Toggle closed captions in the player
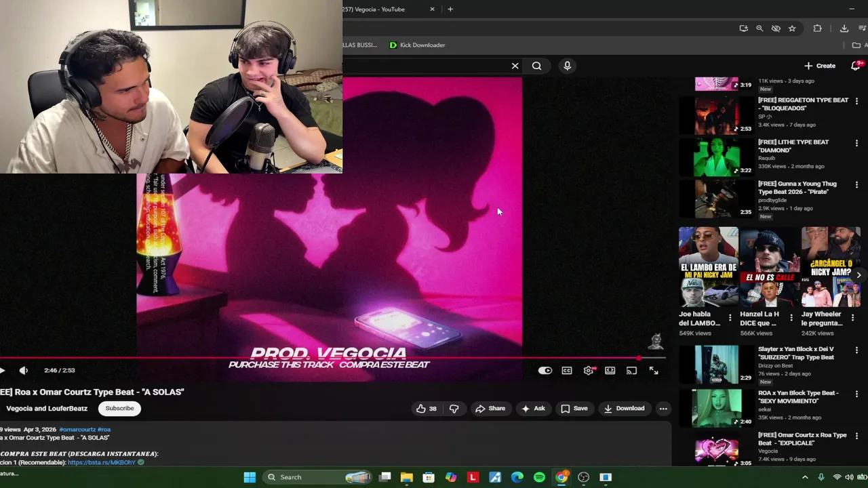Image resolution: width=868 pixels, height=488 pixels. pyautogui.click(x=567, y=370)
